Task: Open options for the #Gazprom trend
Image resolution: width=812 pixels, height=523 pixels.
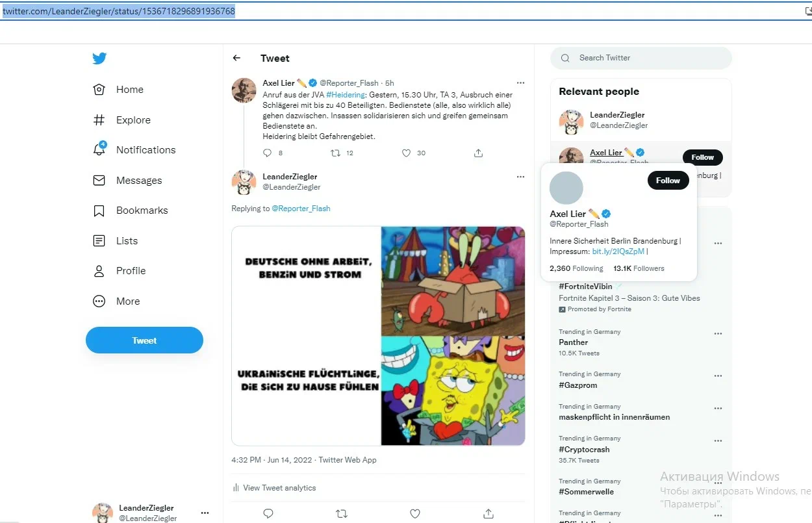Action: [718, 376]
